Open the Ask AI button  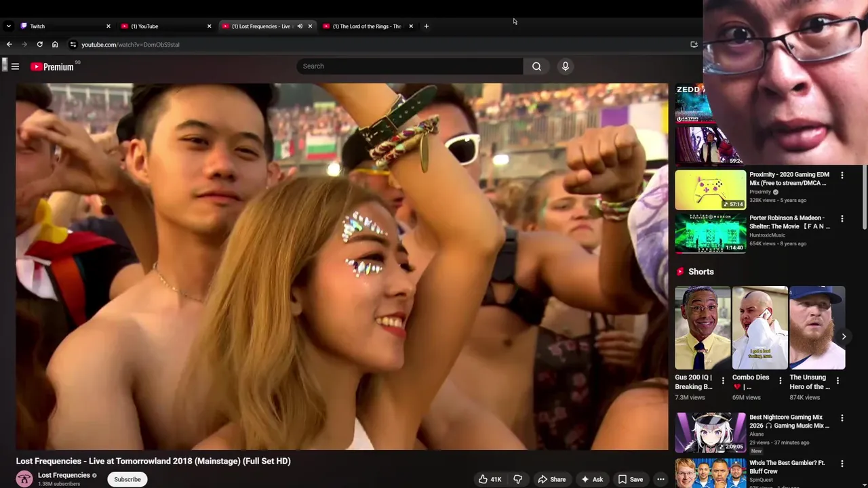[x=591, y=479]
